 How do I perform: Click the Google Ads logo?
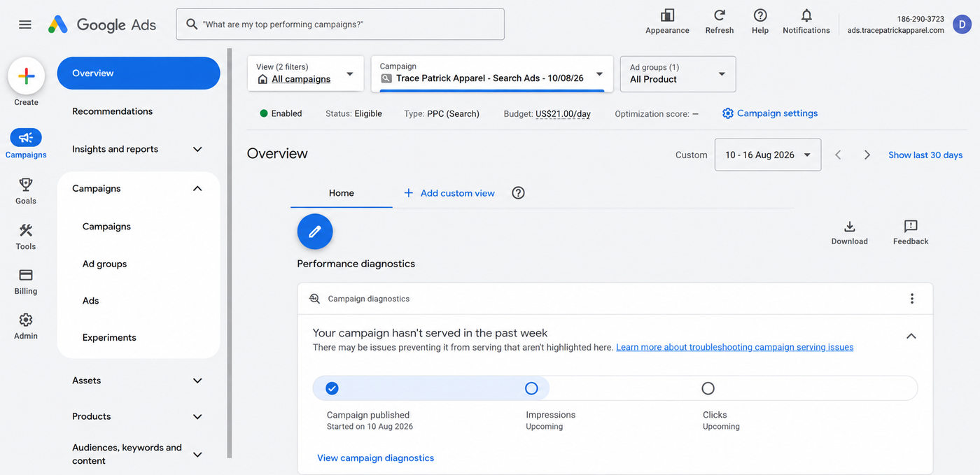point(102,24)
